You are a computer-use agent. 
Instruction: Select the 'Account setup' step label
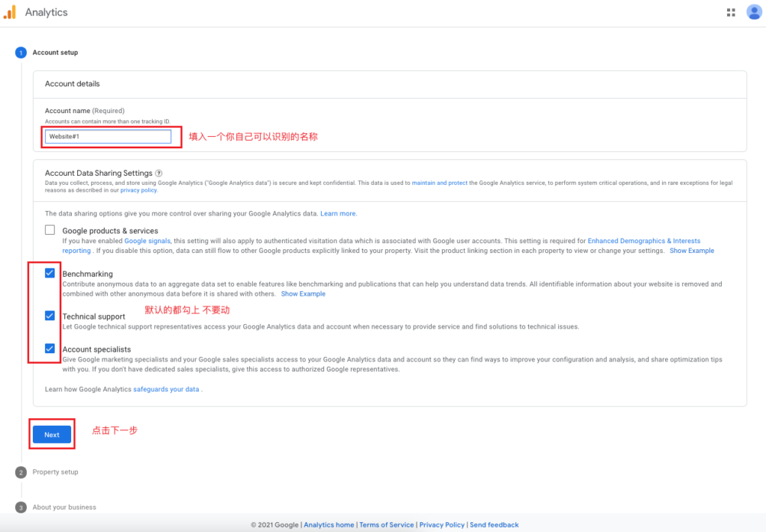point(55,52)
